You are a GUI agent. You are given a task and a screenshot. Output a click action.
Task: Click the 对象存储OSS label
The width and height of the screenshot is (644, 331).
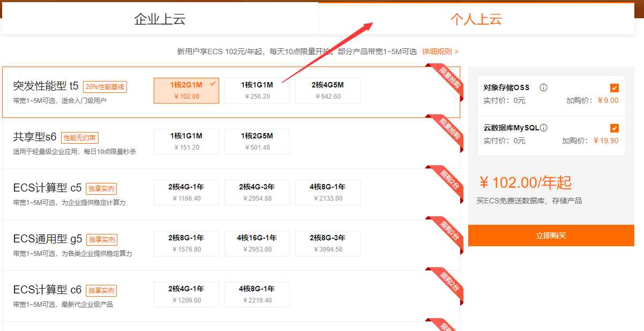506,87
